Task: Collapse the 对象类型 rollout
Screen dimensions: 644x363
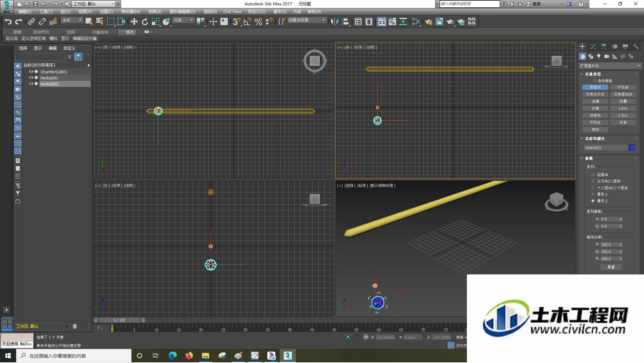Action: 582,74
